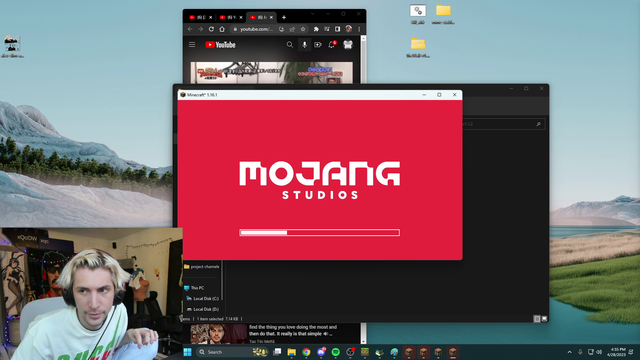This screenshot has width=640, height=360.
Task: Open the Windows Start menu
Action: (187, 352)
